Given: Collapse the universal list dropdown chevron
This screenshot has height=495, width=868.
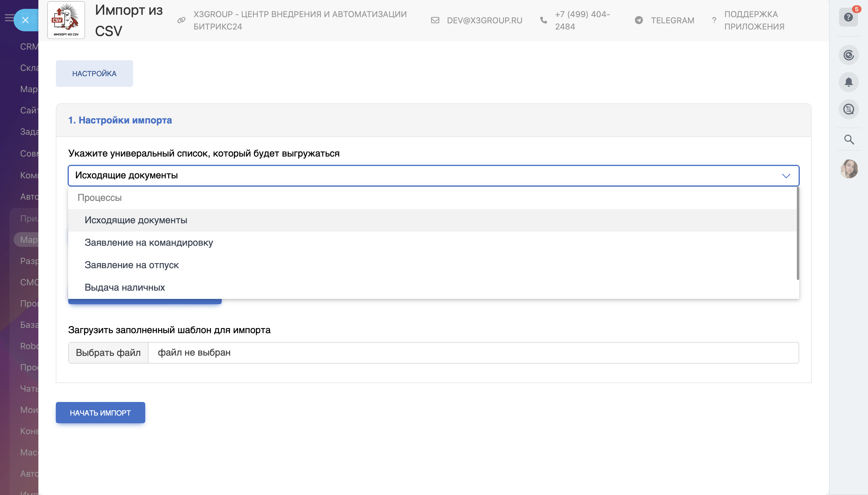Looking at the screenshot, I should [786, 176].
